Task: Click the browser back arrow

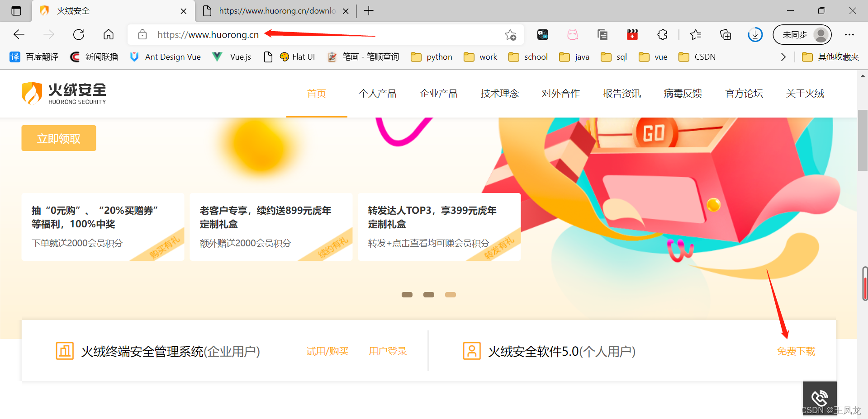Action: point(19,34)
